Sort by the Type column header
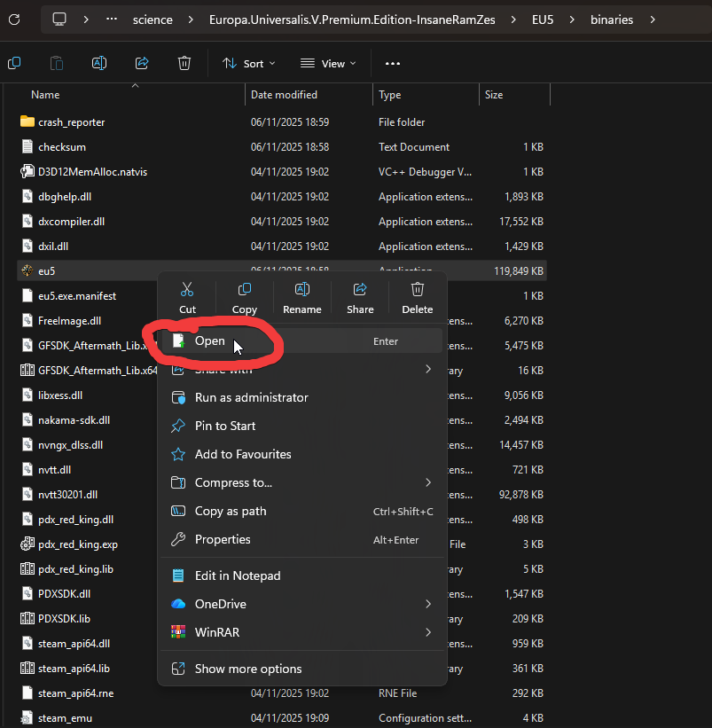Screen dimensions: 712x728 coord(390,95)
